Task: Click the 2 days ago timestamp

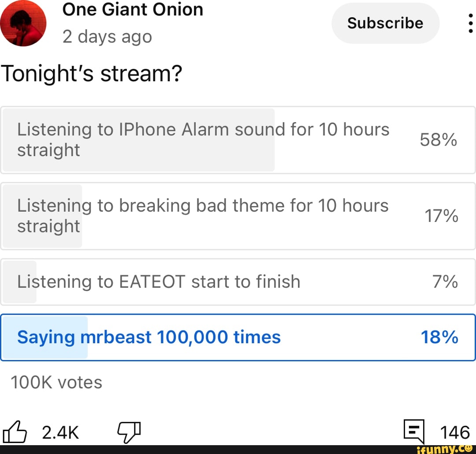Action: click(x=107, y=37)
